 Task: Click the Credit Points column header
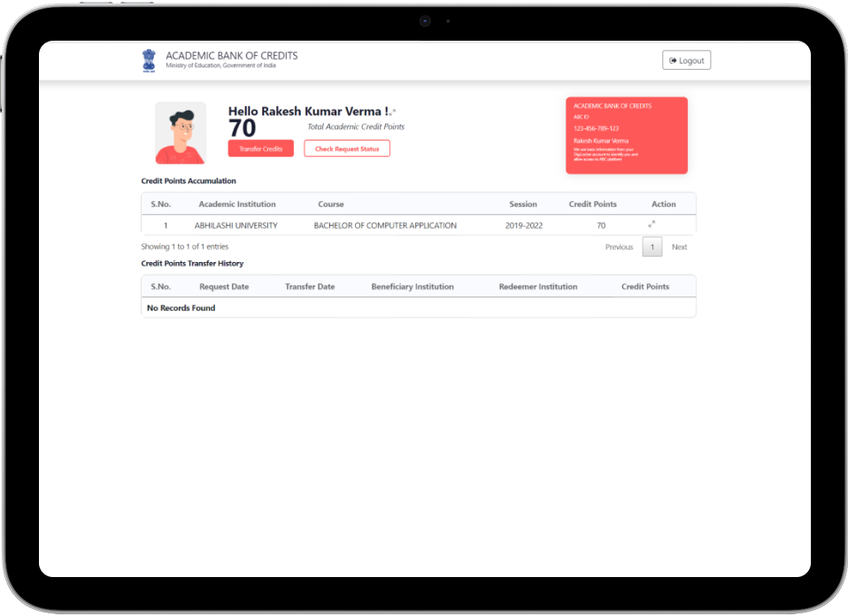592,204
